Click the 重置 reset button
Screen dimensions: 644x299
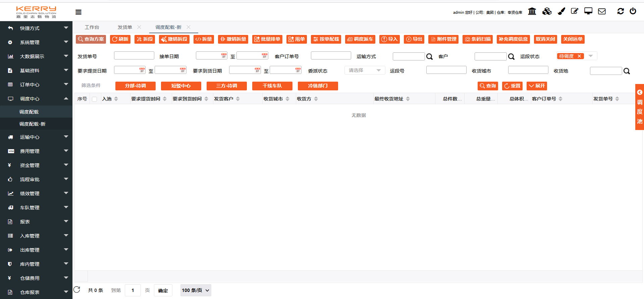[513, 86]
